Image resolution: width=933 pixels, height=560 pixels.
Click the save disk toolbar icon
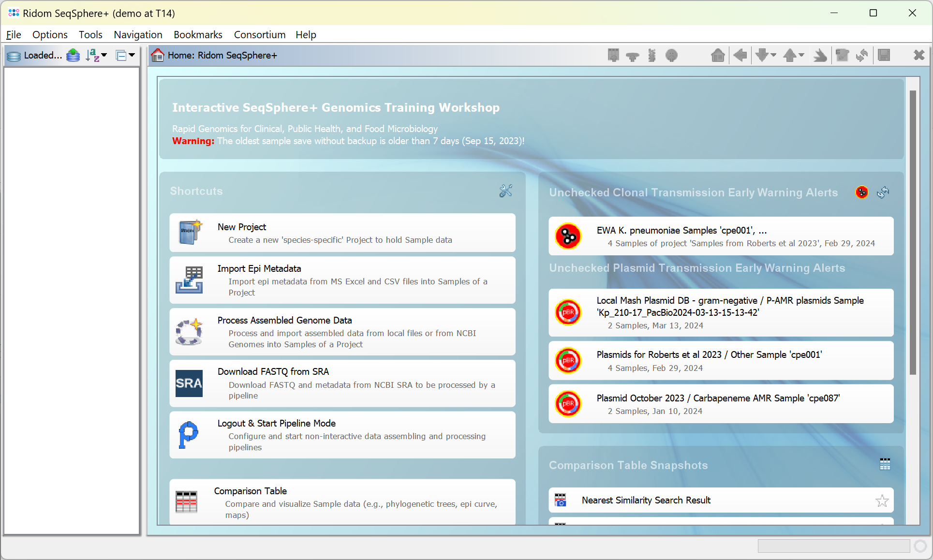point(884,55)
